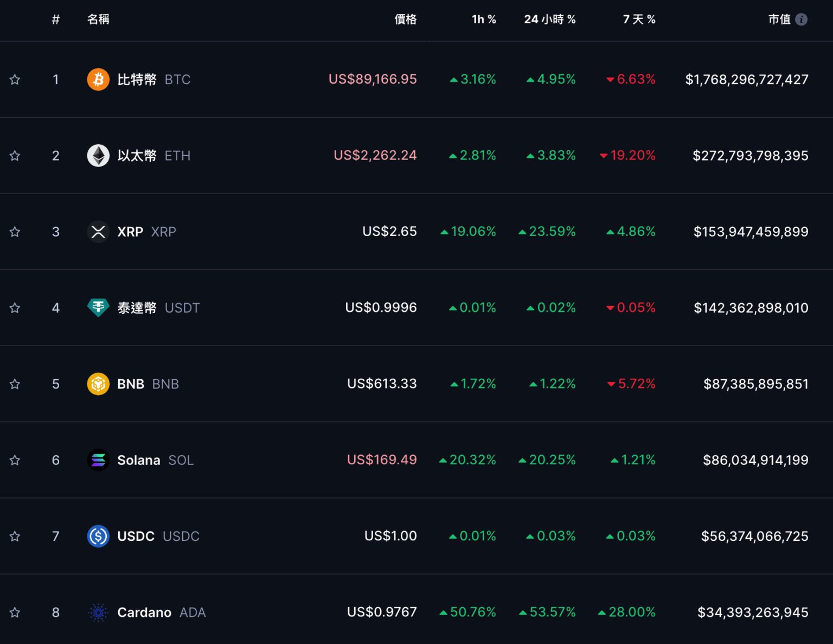The width and height of the screenshot is (833, 644).
Task: Click the Solana SOL coin logo
Action: tap(98, 460)
